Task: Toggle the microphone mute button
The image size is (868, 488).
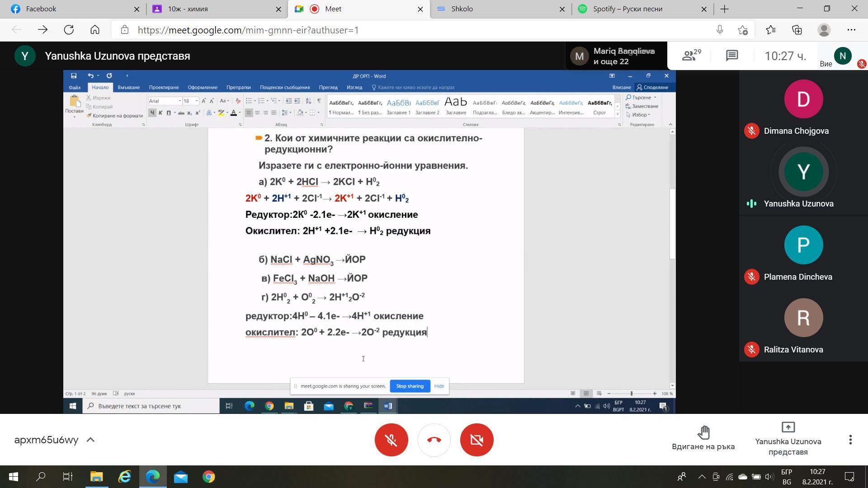Action: coord(391,440)
